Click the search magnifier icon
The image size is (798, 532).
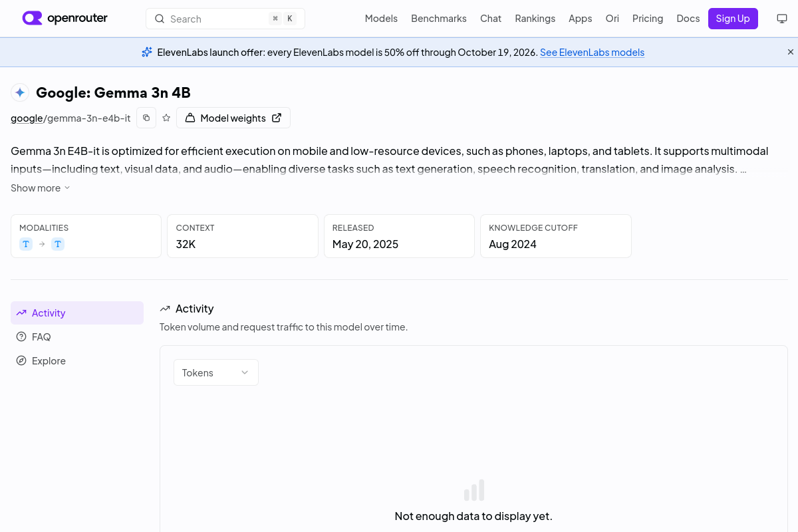coord(160,19)
